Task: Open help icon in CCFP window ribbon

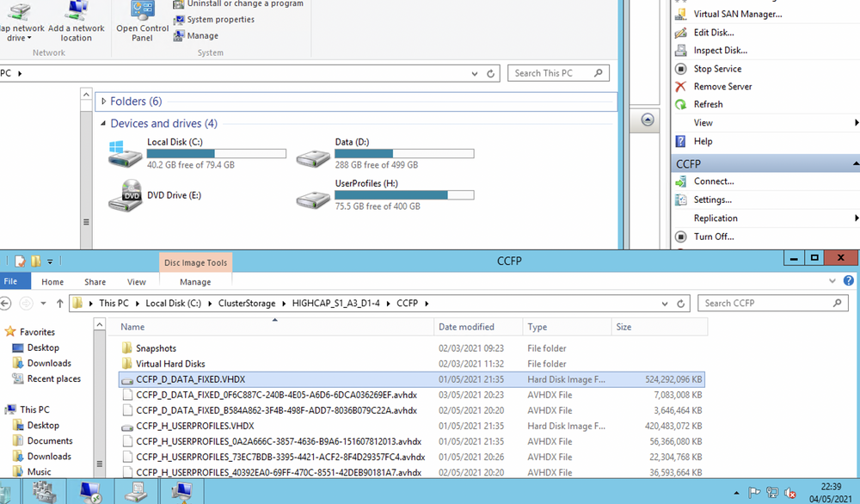Action: click(849, 280)
